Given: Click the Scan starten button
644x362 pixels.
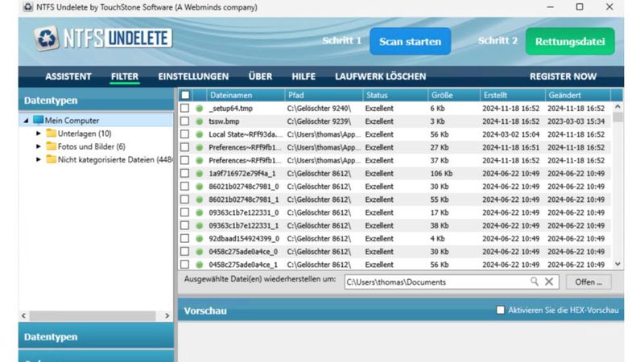Looking at the screenshot, I should point(411,41).
